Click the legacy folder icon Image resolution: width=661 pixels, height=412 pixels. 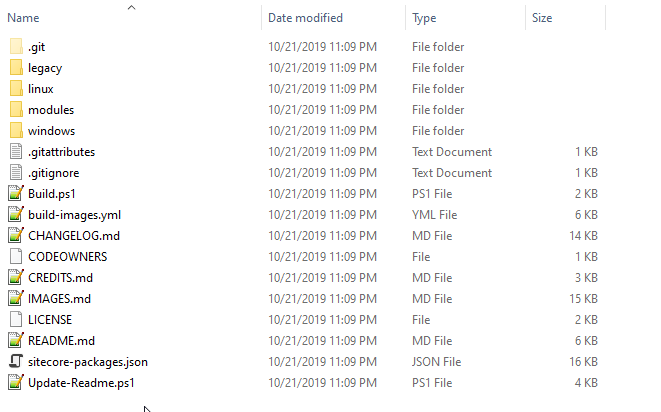(16, 67)
